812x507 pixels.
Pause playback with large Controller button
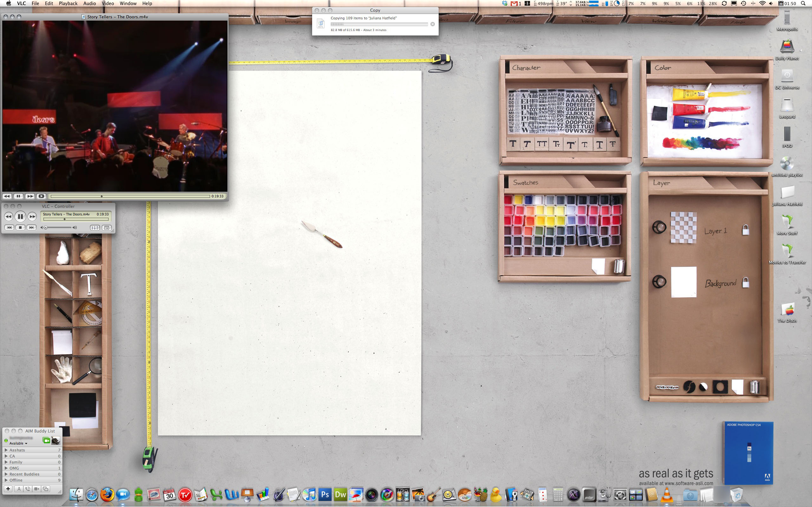(x=20, y=217)
